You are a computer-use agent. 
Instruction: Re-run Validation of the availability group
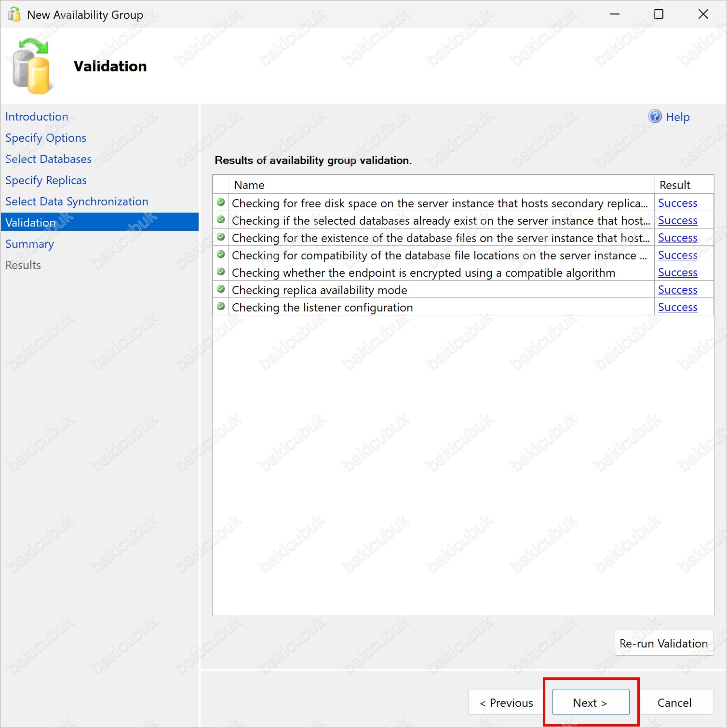[663, 643]
